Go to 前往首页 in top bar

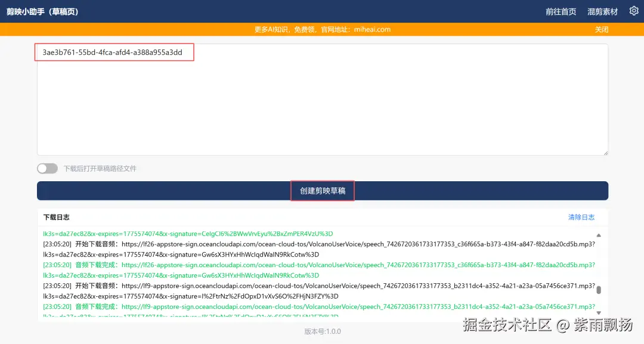[561, 12]
